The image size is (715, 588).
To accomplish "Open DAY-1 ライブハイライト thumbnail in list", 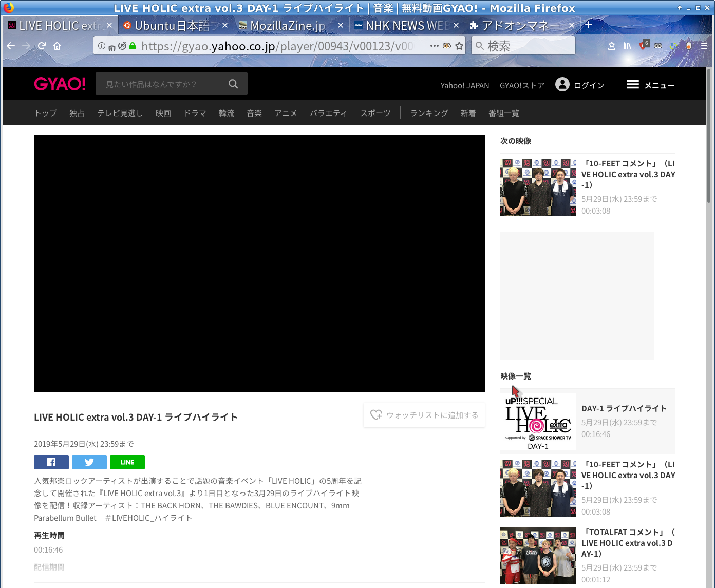I will tap(538, 421).
